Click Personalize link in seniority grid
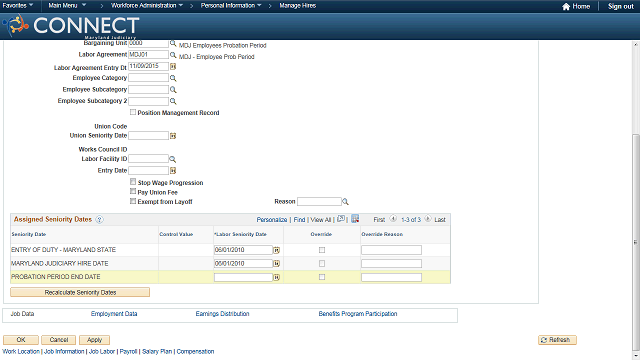Image resolution: width=640 pixels, height=360 pixels. [x=272, y=220]
